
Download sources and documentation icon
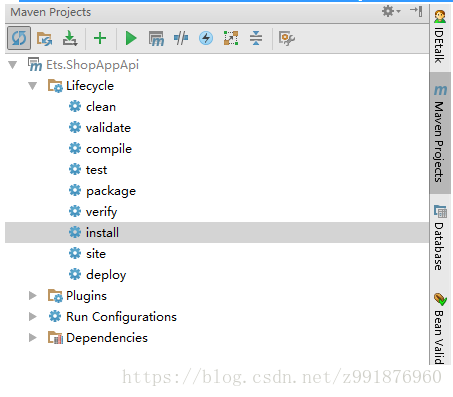70,38
